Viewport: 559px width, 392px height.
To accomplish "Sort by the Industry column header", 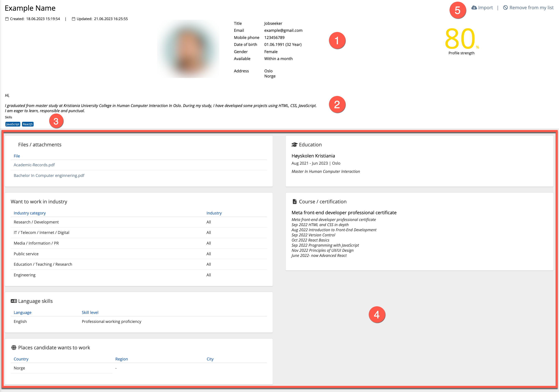I will coord(214,213).
